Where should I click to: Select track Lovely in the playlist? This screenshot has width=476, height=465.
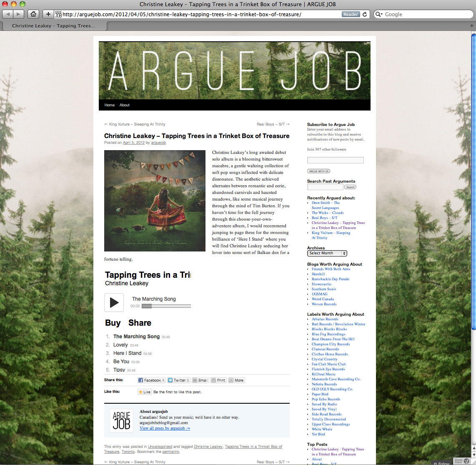tap(120, 345)
